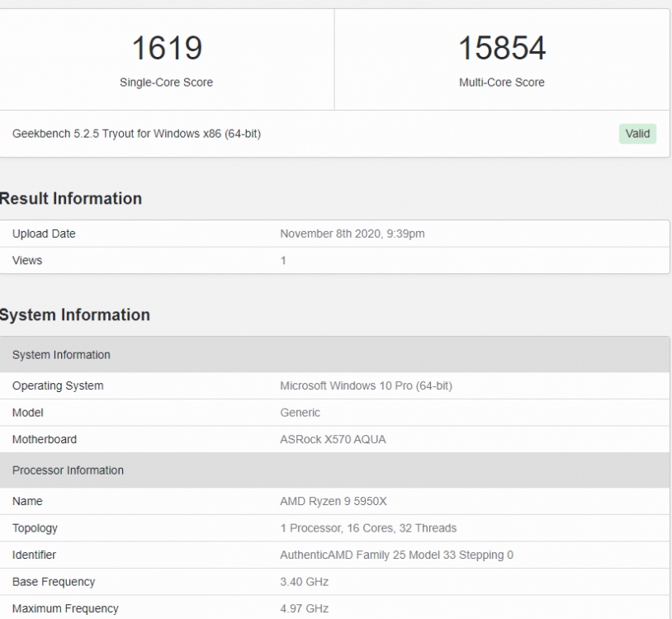
Task: Select the "Multi-Core Score" label
Action: (x=502, y=83)
